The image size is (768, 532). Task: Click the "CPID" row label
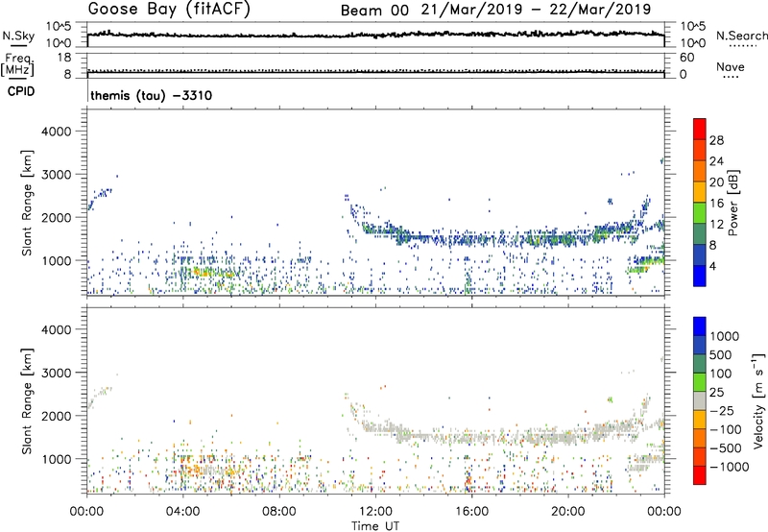pyautogui.click(x=21, y=91)
